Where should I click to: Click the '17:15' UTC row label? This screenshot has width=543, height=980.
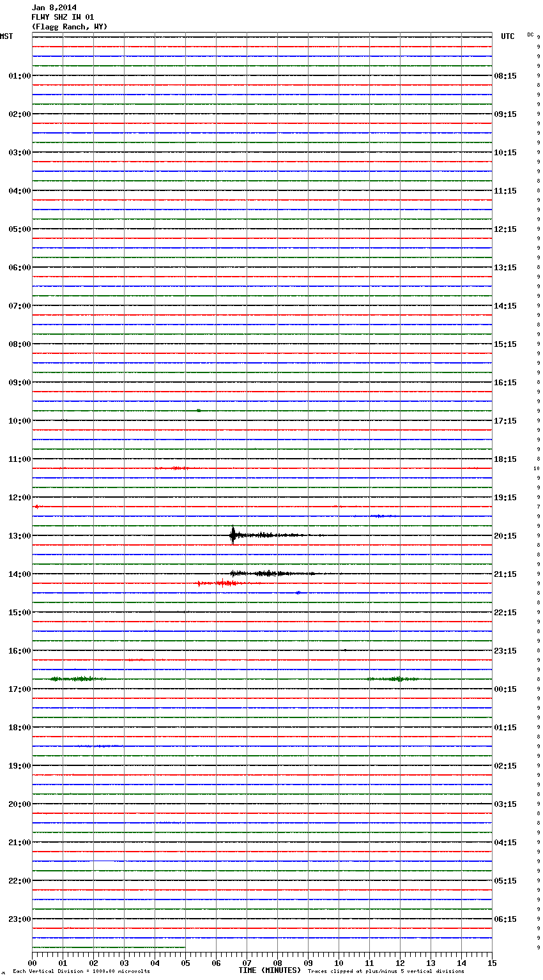pyautogui.click(x=505, y=421)
